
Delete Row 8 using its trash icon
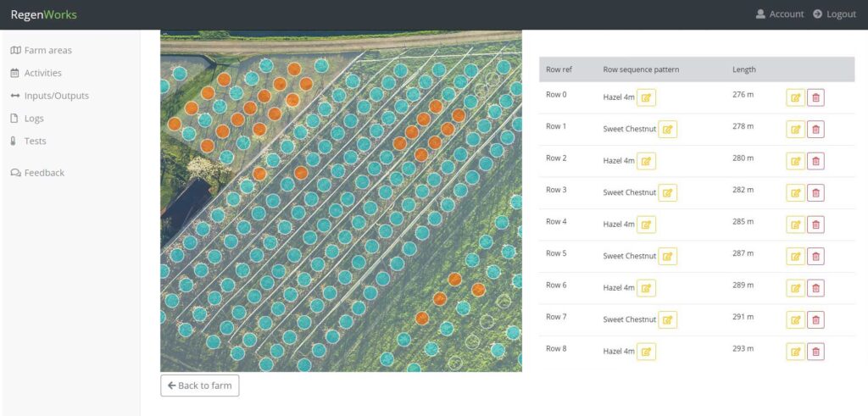pyautogui.click(x=815, y=352)
